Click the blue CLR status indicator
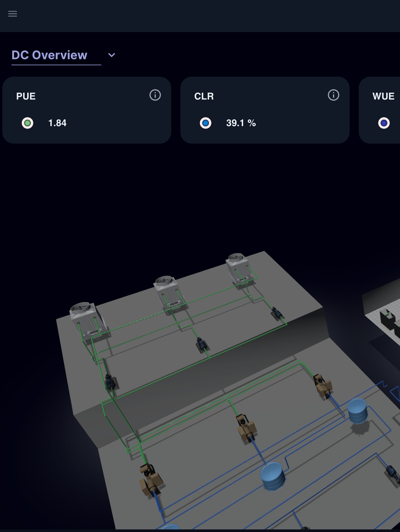Viewport: 400px width, 532px height. click(206, 123)
